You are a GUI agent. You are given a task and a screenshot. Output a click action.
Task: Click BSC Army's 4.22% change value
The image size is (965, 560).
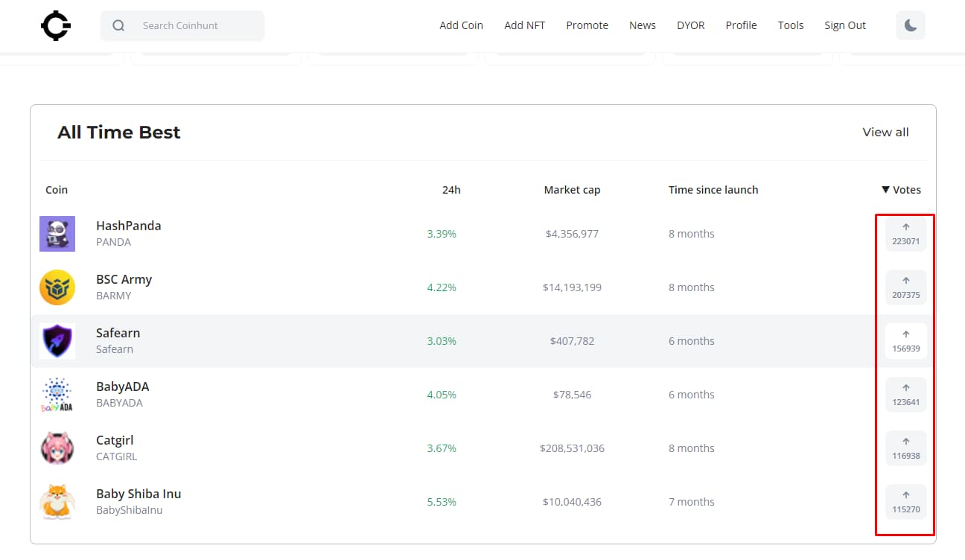pyautogui.click(x=442, y=287)
